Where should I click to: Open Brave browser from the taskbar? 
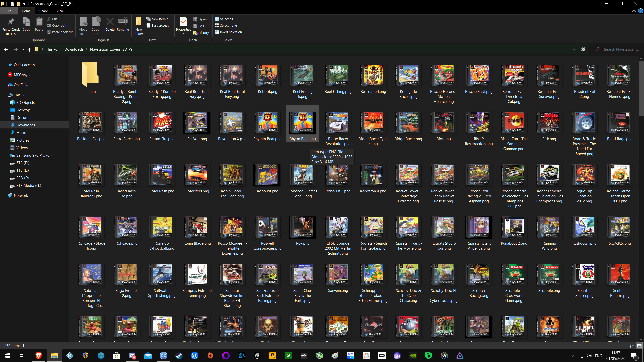[x=38, y=356]
